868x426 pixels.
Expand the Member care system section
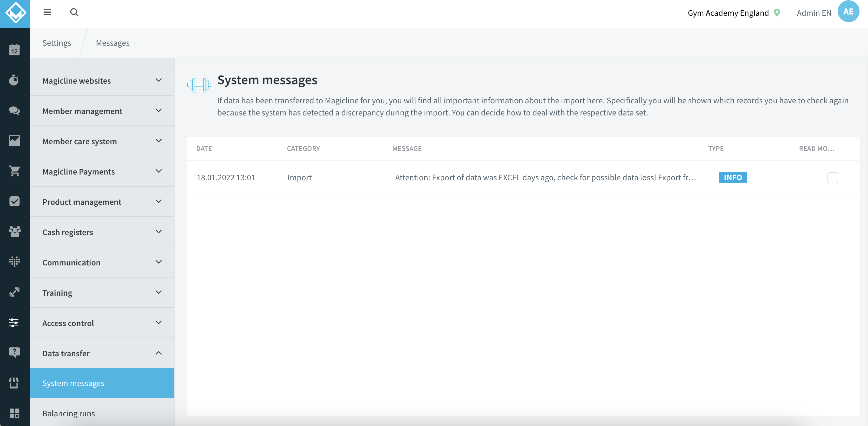point(102,141)
